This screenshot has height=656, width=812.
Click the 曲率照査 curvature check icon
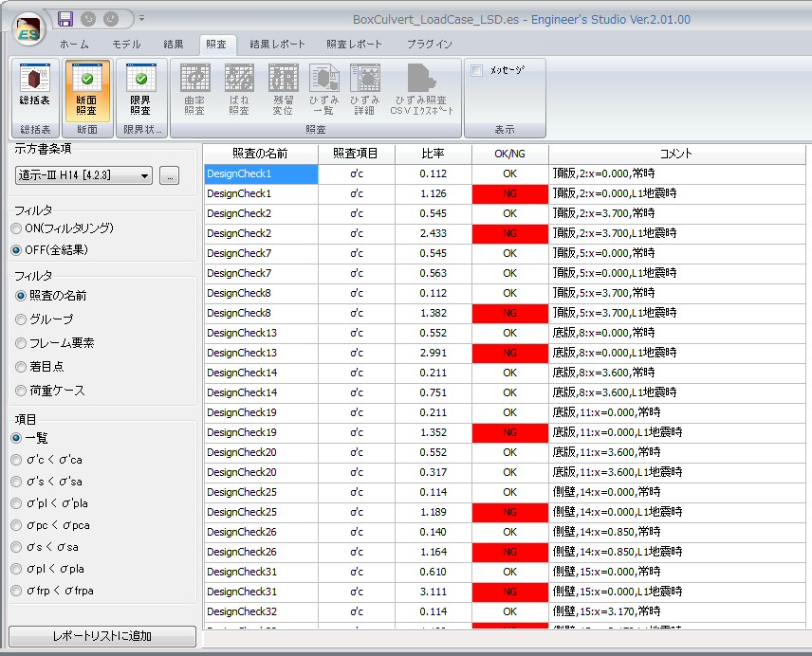(194, 91)
